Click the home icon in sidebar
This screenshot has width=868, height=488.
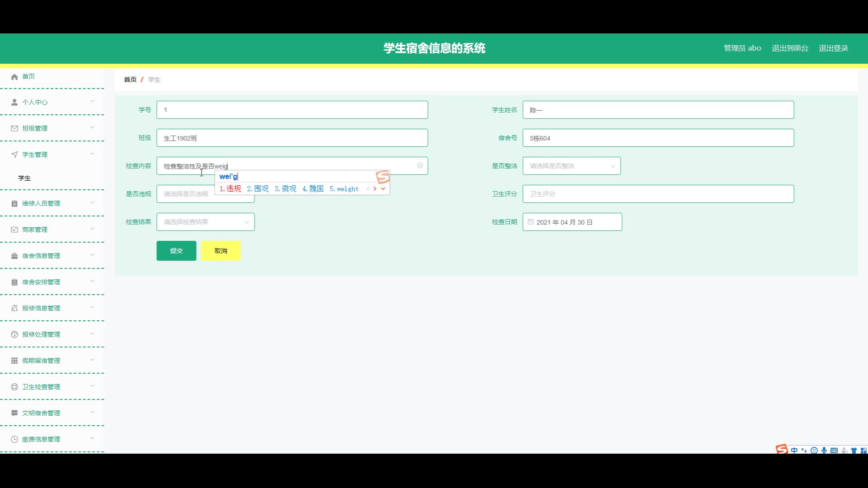point(14,77)
